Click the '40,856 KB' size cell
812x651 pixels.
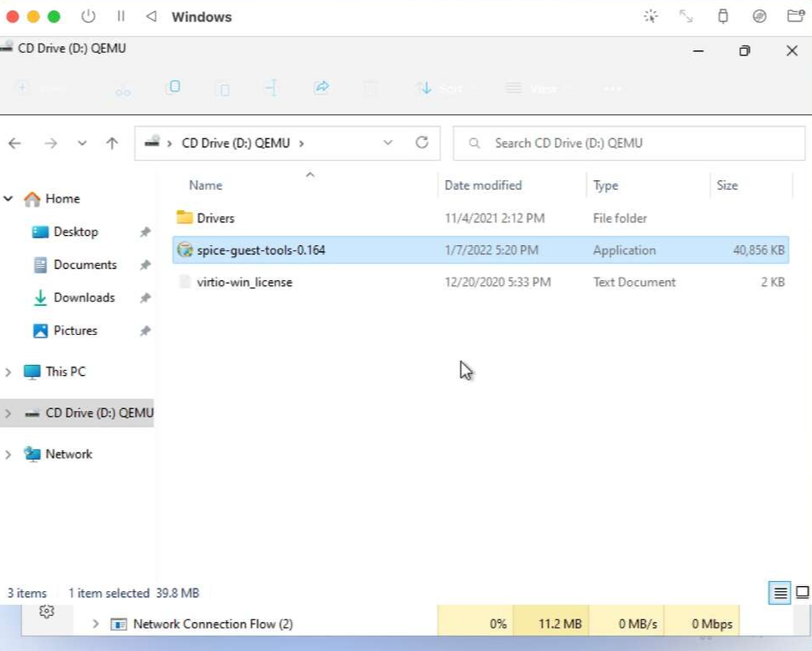click(759, 250)
